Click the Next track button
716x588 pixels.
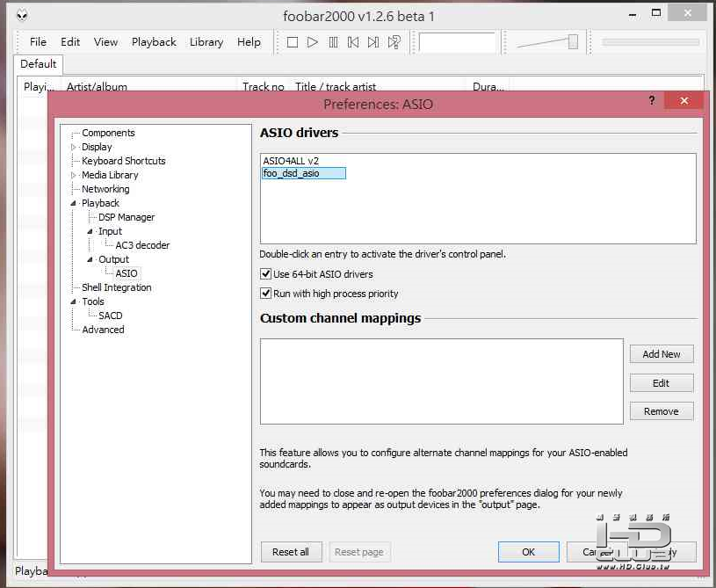(373, 42)
